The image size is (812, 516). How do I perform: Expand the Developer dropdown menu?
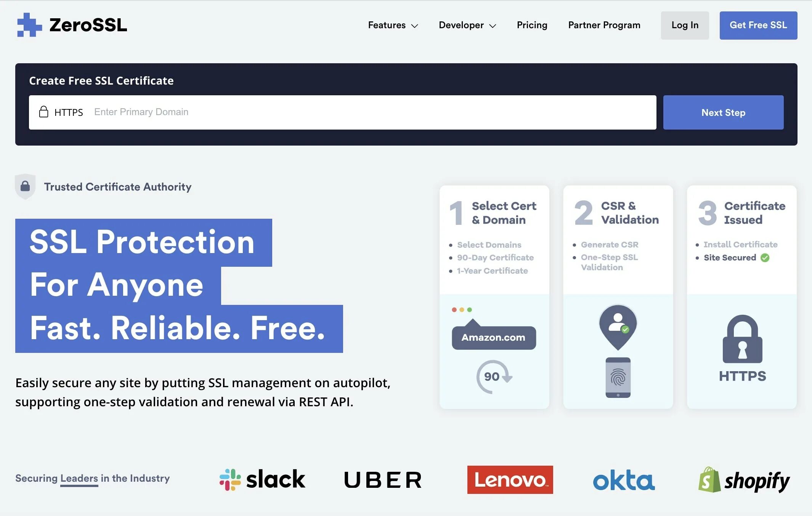(x=467, y=25)
